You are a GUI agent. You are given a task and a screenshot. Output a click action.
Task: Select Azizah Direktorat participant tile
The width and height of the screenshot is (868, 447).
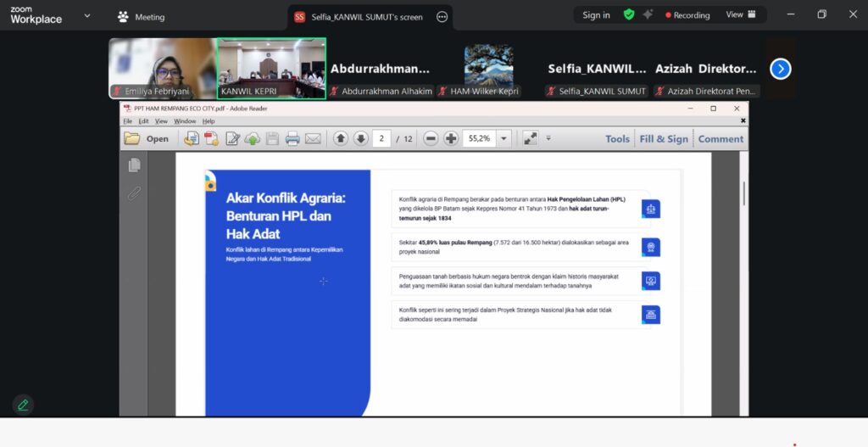(x=706, y=68)
